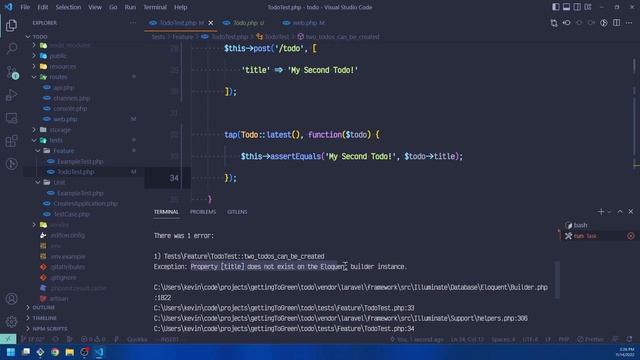640x360 pixels.
Task: Open the File menu
Action: coord(25,7)
